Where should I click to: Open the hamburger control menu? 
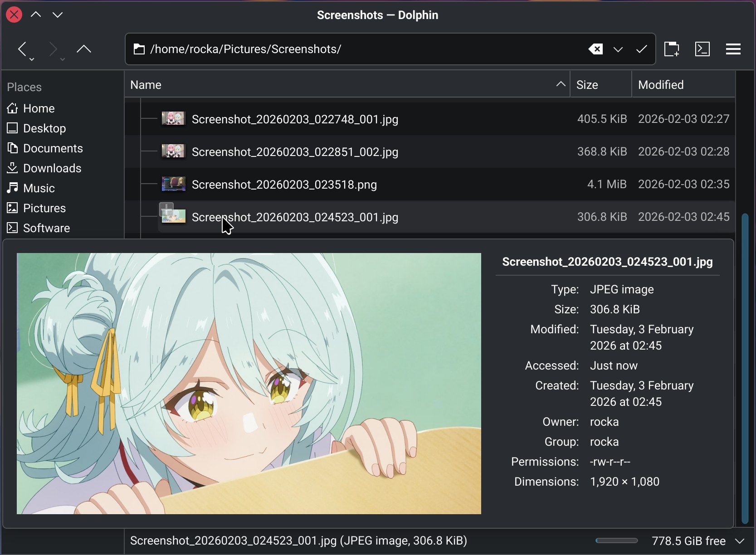(733, 49)
